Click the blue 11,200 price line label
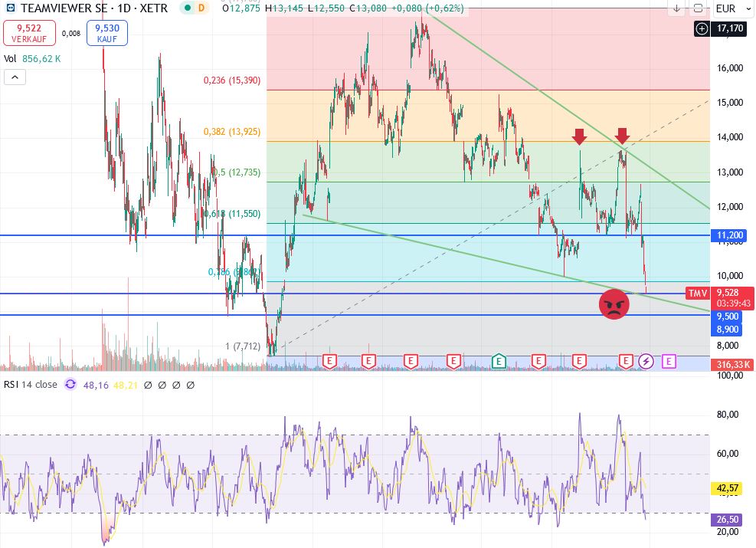 point(729,235)
